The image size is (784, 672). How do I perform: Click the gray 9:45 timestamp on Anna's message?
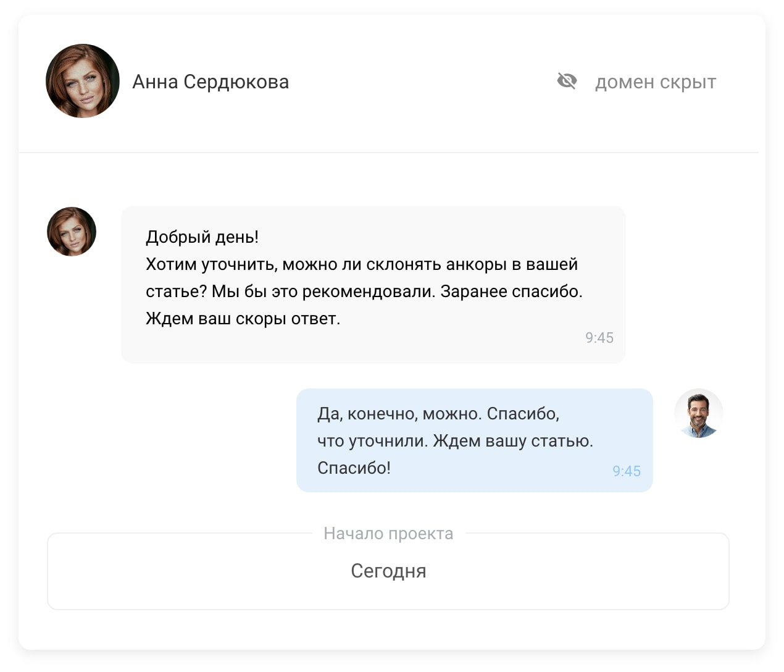[x=599, y=338]
